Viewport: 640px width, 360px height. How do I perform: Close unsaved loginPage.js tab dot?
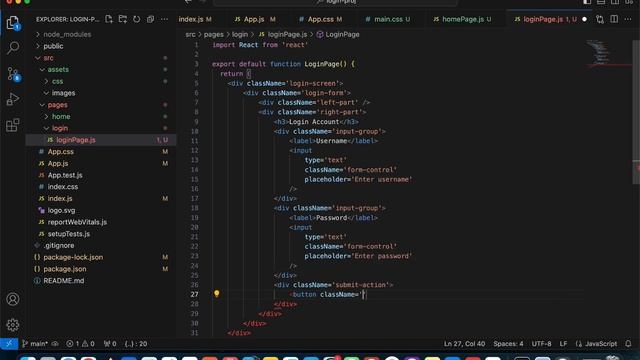pyautogui.click(x=584, y=19)
